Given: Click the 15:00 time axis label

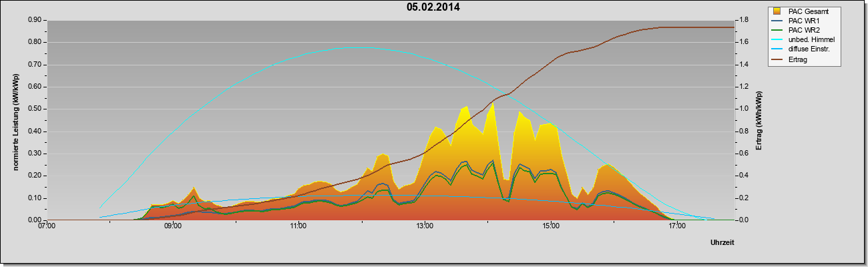Looking at the screenshot, I should 551,227.
